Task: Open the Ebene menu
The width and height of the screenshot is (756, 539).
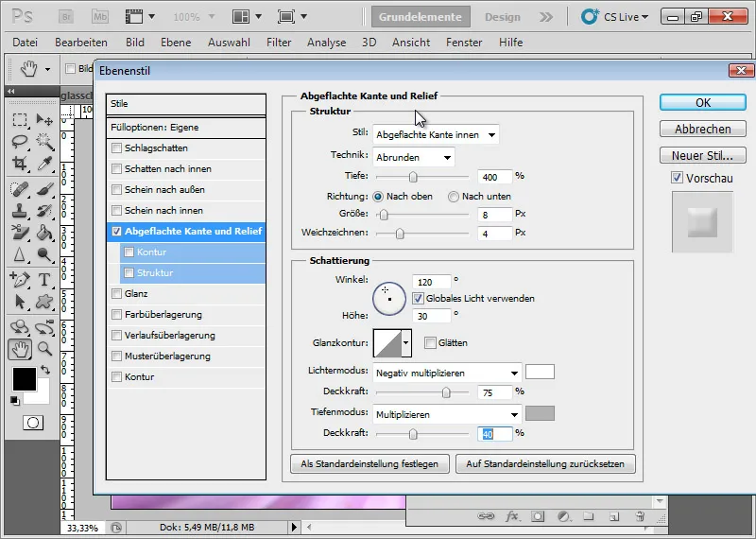Action: click(176, 43)
